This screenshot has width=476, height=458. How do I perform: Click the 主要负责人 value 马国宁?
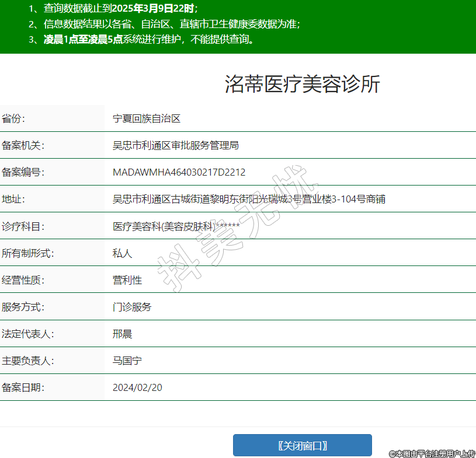coord(127,361)
